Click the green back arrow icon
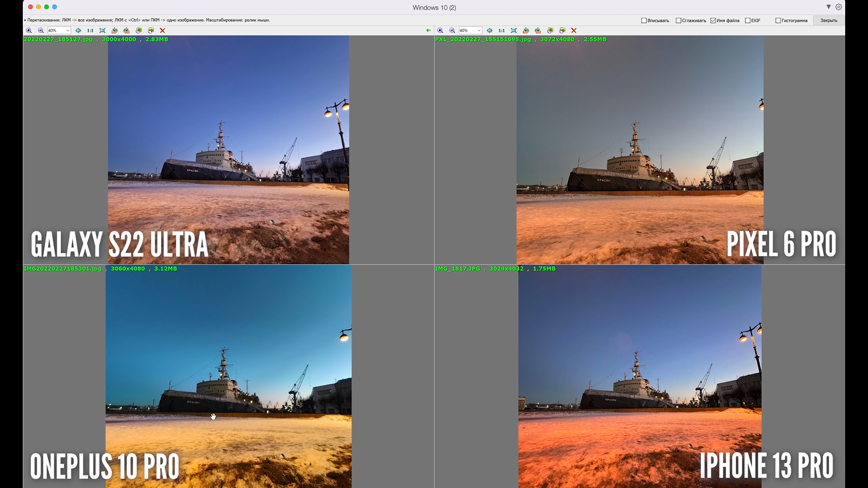This screenshot has height=488, width=868. pyautogui.click(x=429, y=30)
